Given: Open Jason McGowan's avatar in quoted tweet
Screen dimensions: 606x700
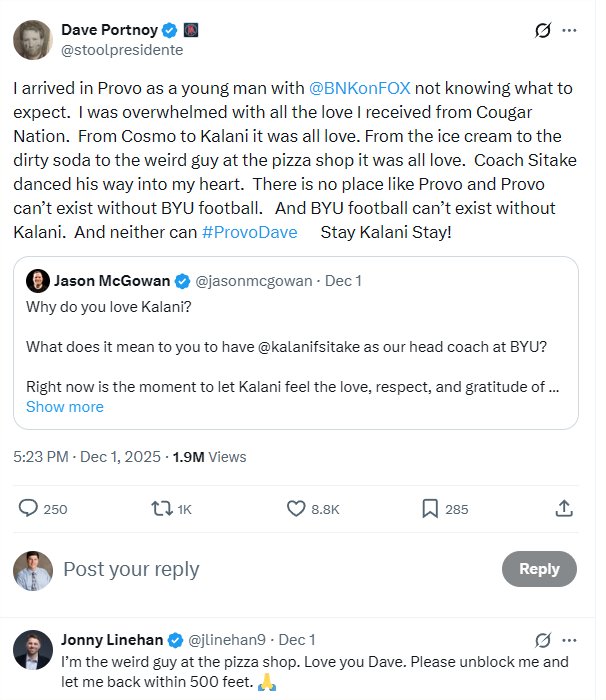Looking at the screenshot, I should [37, 281].
